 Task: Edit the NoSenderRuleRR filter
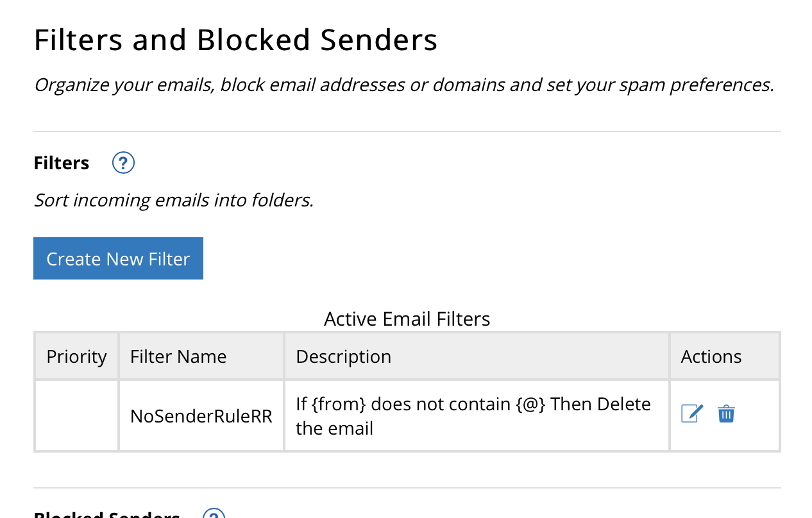[692, 414]
